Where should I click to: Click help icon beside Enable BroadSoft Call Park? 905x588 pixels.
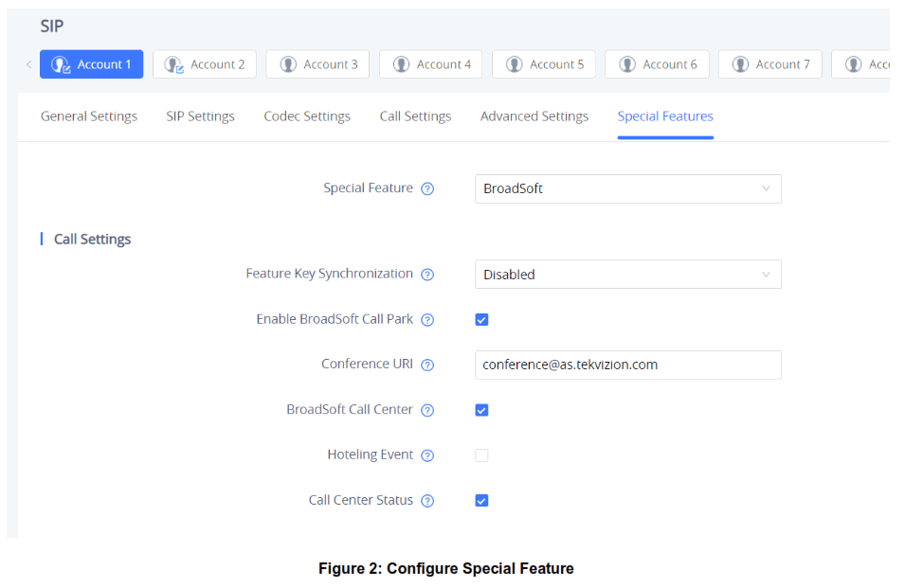pyautogui.click(x=427, y=320)
